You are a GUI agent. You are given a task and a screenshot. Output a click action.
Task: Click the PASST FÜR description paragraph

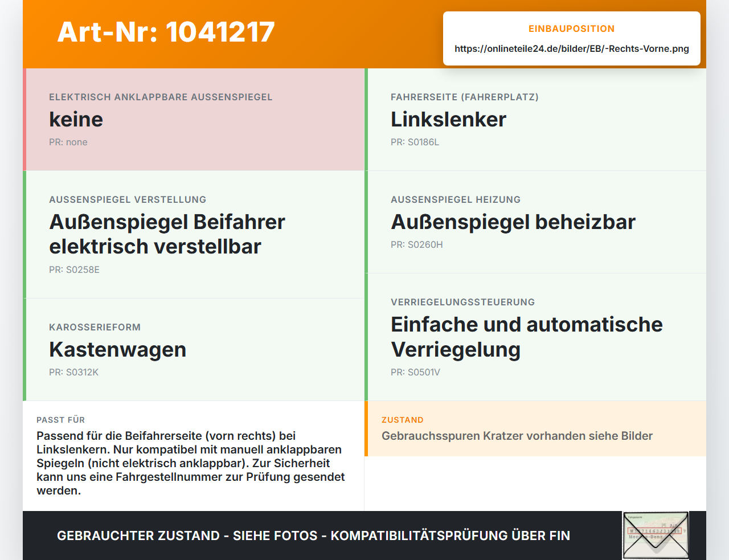click(x=191, y=463)
